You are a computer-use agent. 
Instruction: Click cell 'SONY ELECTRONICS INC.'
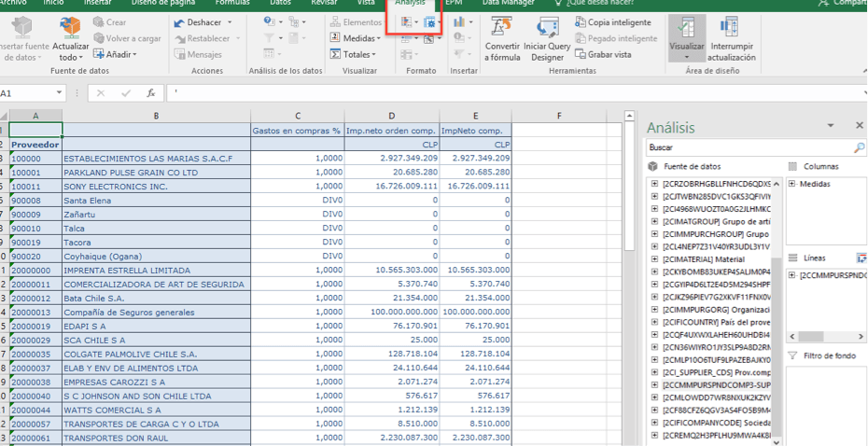[157, 187]
